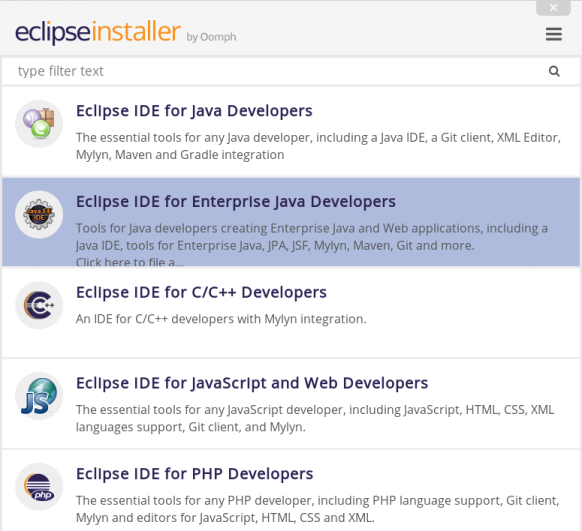582x531 pixels.
Task: Click the C/C++ Mylyn integration description
Action: tap(221, 319)
